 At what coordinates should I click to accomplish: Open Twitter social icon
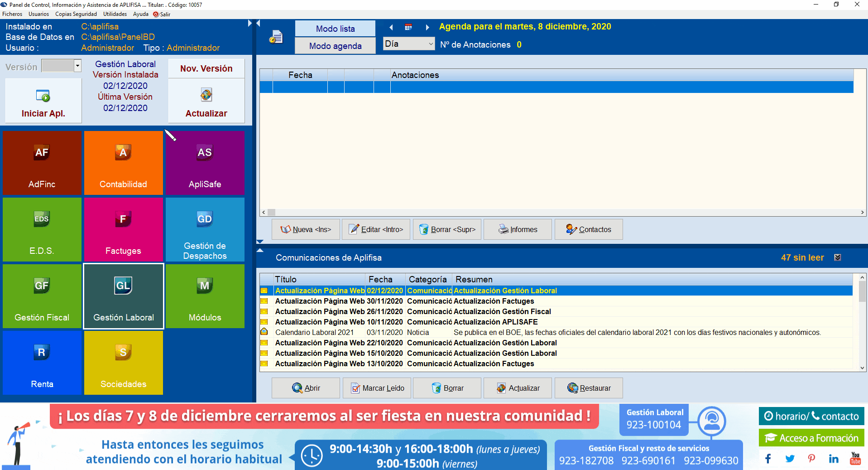[x=790, y=459]
